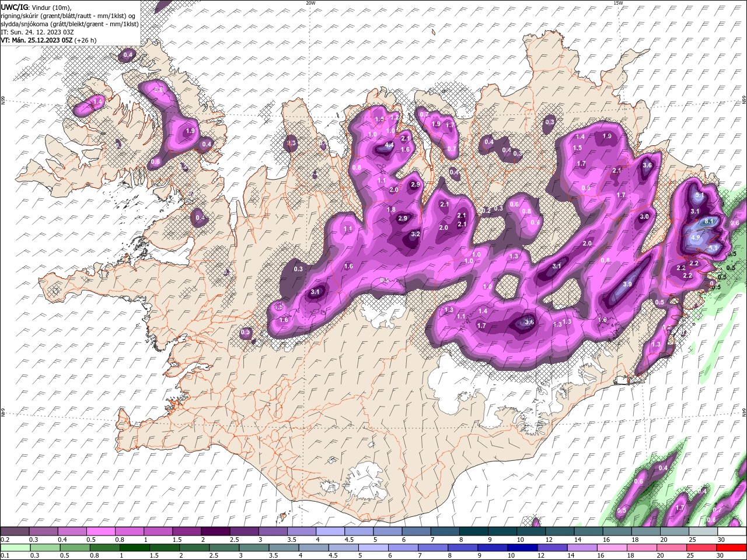This screenshot has width=747, height=560.
Task: Click the 0.4 label in the snow scale
Action: (x=62, y=540)
